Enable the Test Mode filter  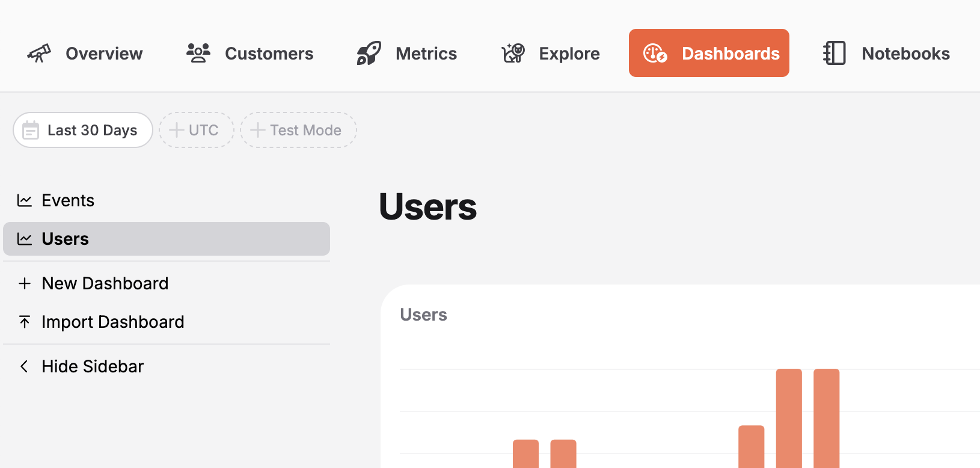pos(298,130)
